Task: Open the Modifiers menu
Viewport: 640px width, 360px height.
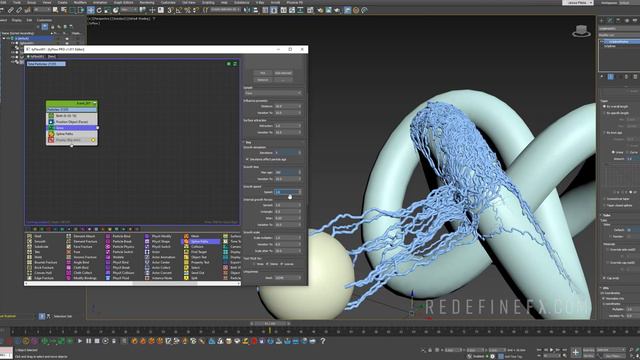Action: [80, 2]
